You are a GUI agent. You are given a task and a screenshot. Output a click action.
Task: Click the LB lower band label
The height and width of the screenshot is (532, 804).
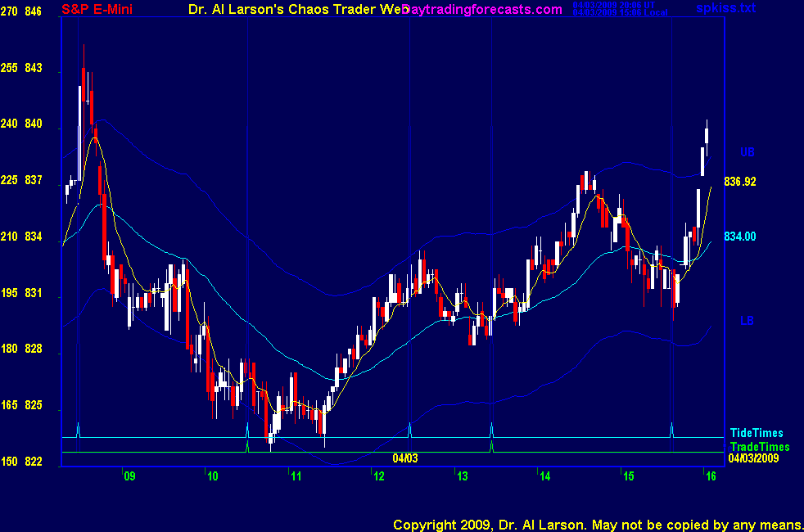pos(747,321)
